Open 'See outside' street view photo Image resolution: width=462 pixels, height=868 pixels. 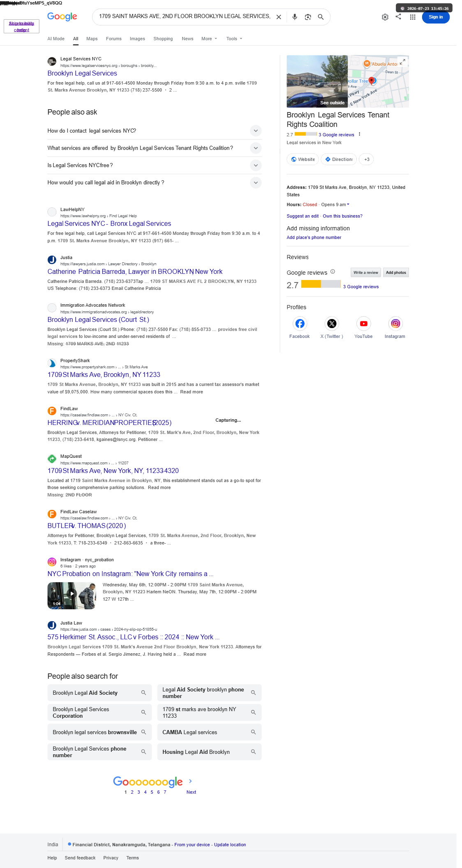pyautogui.click(x=317, y=81)
